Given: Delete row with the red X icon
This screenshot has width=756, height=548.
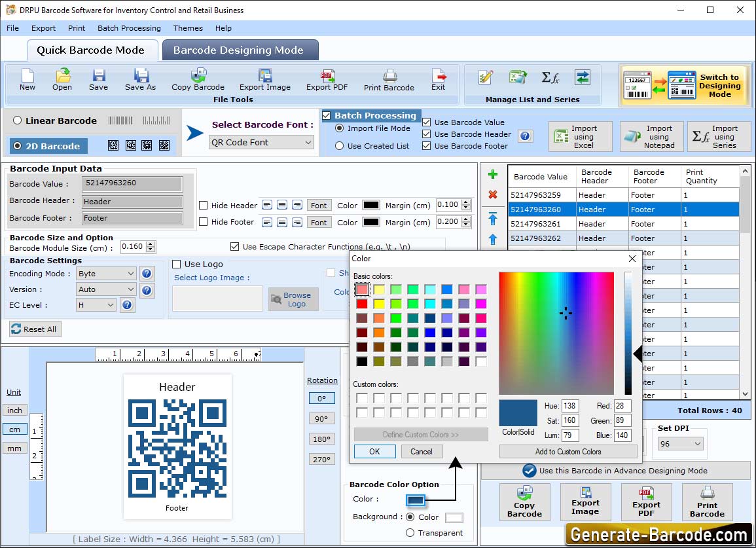Looking at the screenshot, I should (493, 194).
